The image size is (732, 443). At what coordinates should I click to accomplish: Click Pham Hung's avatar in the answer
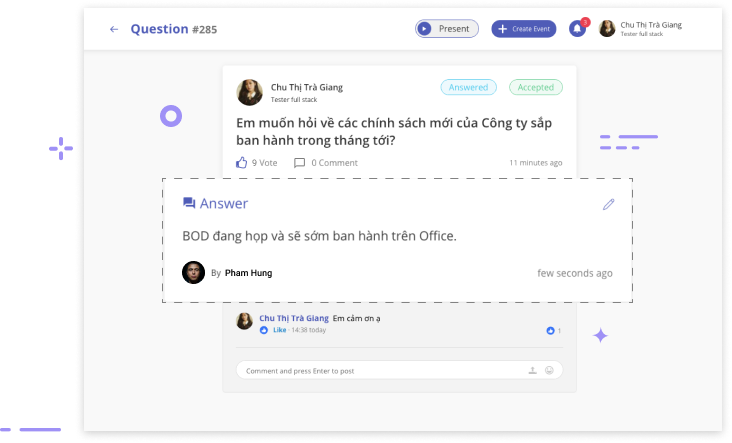[193, 272]
